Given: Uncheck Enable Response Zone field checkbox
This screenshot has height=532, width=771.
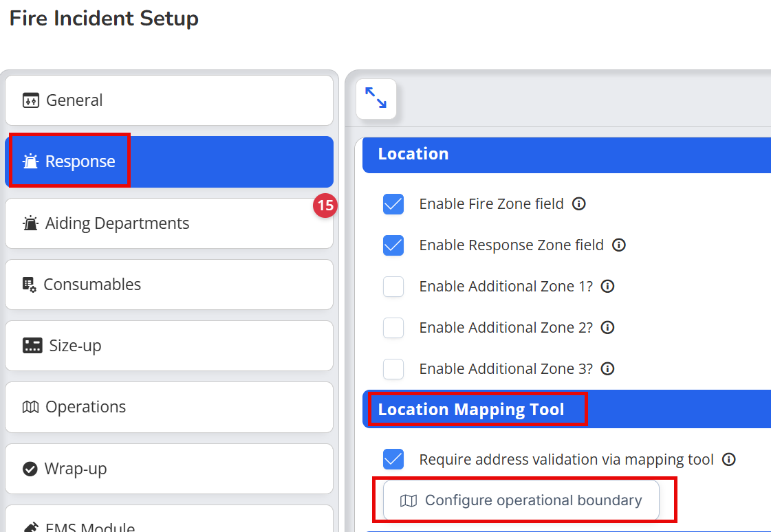Looking at the screenshot, I should pos(393,245).
